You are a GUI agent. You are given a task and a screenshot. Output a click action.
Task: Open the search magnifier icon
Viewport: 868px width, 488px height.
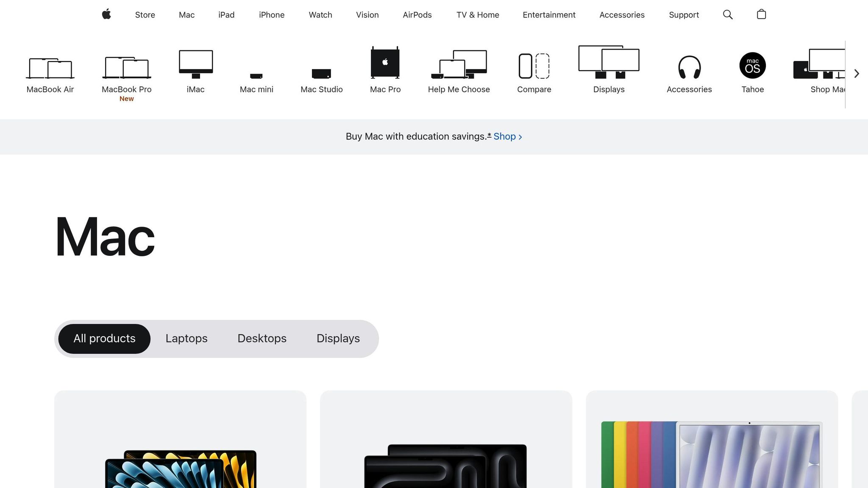pyautogui.click(x=728, y=15)
